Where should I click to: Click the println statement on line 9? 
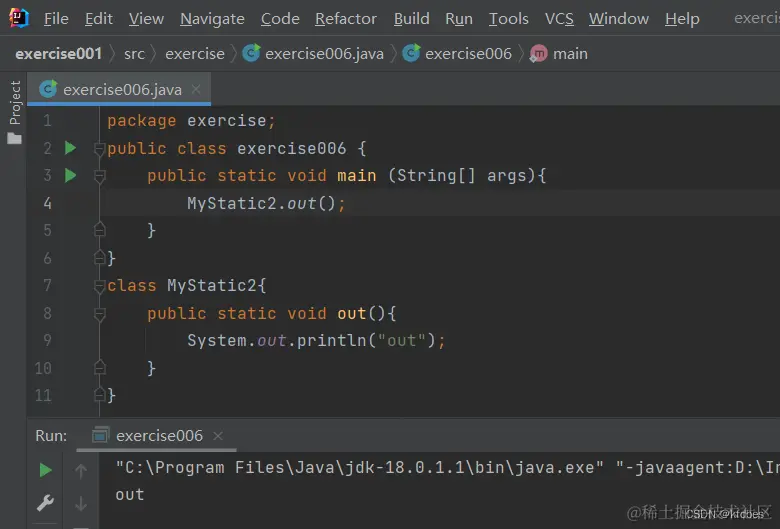click(x=316, y=340)
